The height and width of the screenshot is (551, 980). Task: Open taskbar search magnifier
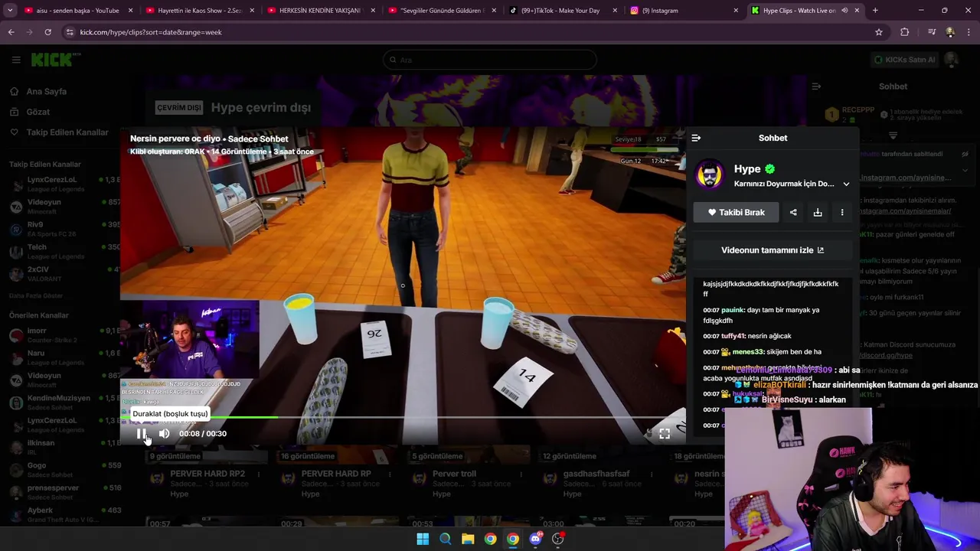point(445,539)
